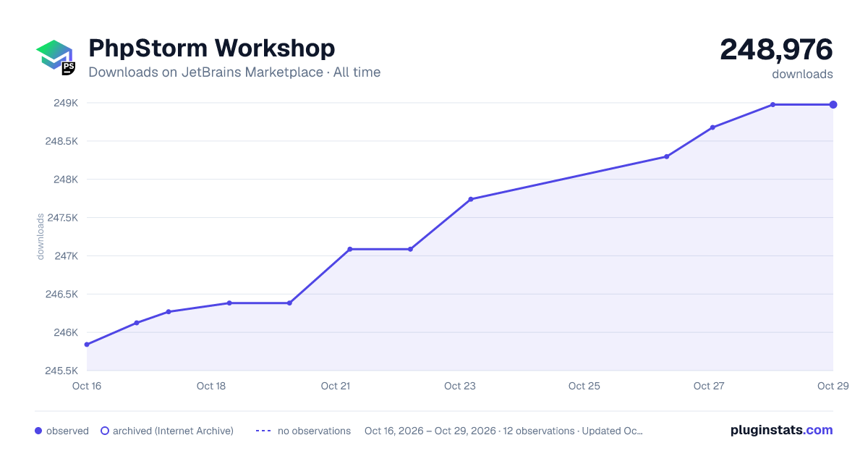Screen dimensions: 868x456
Task: Click the date range and observations summary text
Action: pos(503,431)
